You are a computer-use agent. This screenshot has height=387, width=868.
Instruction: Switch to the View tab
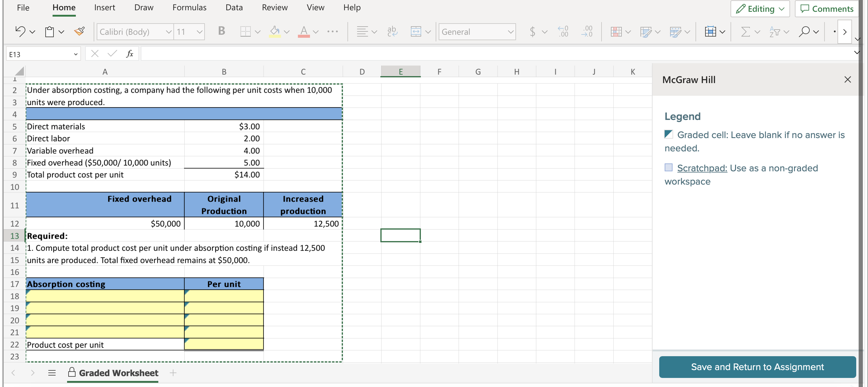315,8
